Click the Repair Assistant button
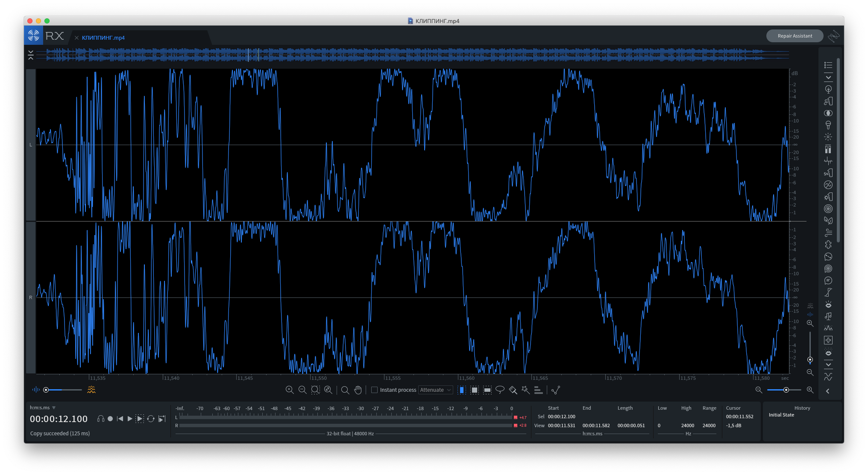Viewport: 868px width, 475px height. (795, 36)
